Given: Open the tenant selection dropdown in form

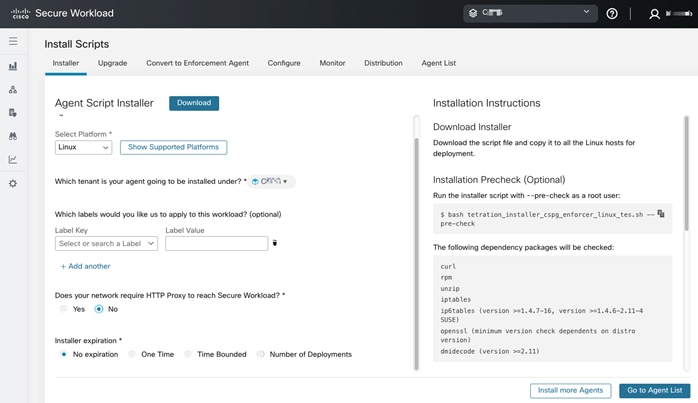Looking at the screenshot, I should (271, 182).
